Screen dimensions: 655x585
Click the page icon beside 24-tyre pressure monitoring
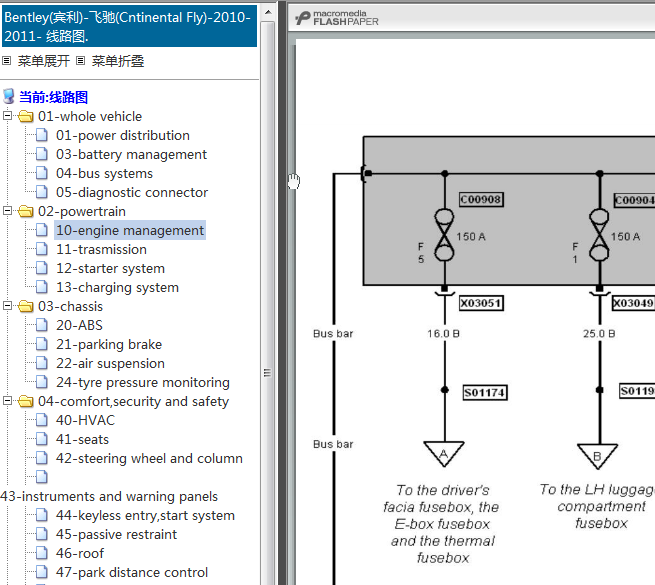point(41,382)
